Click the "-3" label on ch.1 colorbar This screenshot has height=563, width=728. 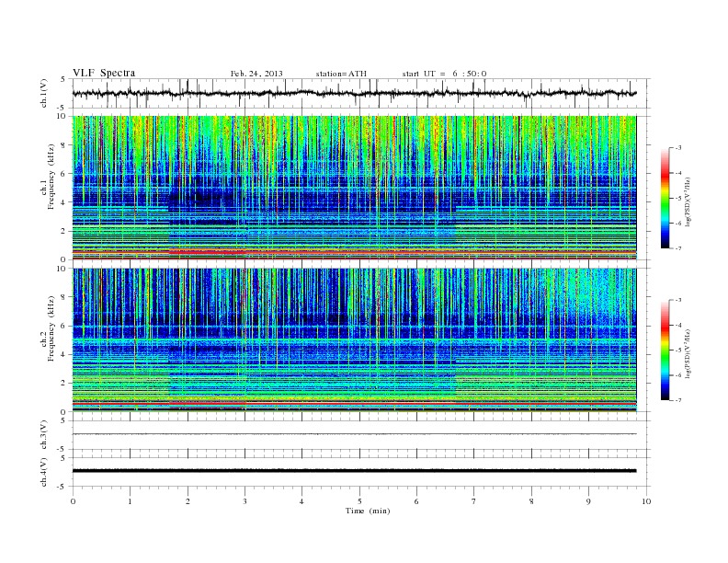click(677, 148)
